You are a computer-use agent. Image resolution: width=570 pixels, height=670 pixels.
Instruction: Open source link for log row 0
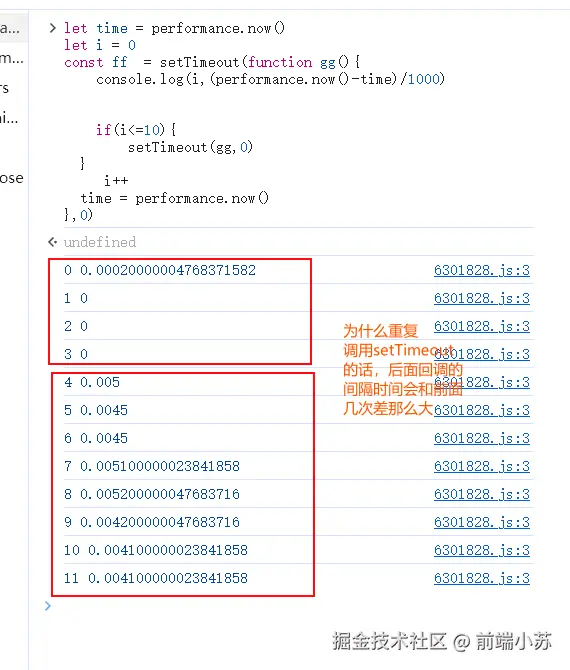(482, 270)
